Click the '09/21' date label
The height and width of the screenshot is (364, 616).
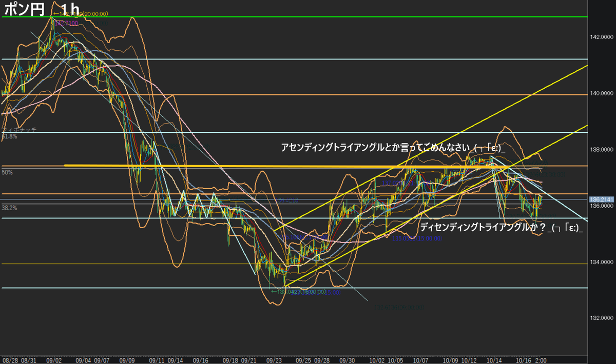pos(248,360)
